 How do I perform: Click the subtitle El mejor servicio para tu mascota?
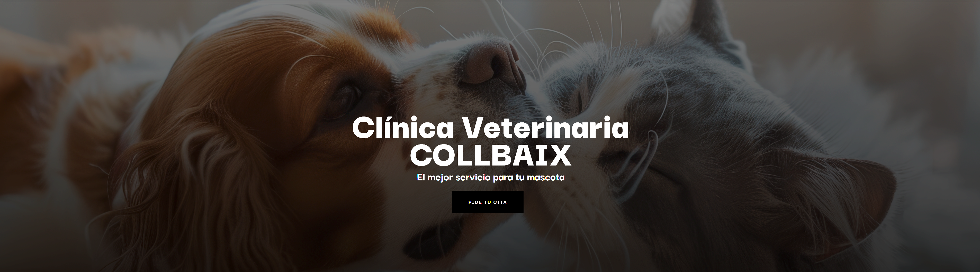coord(490,177)
